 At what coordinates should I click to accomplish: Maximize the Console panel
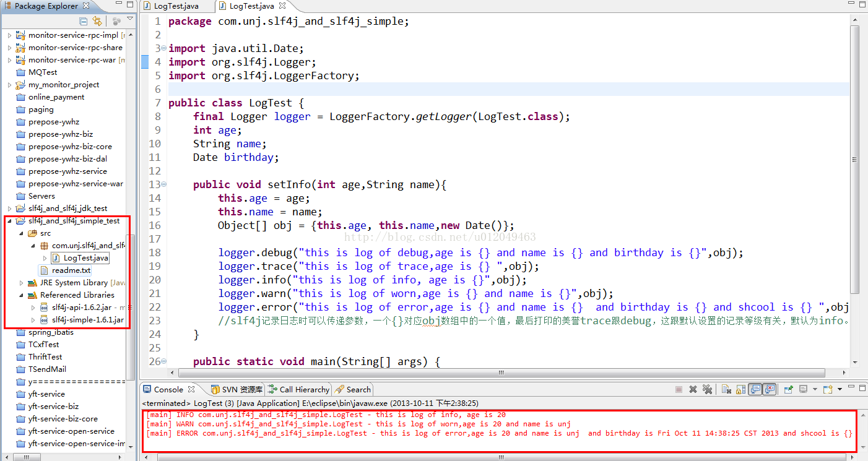click(861, 387)
